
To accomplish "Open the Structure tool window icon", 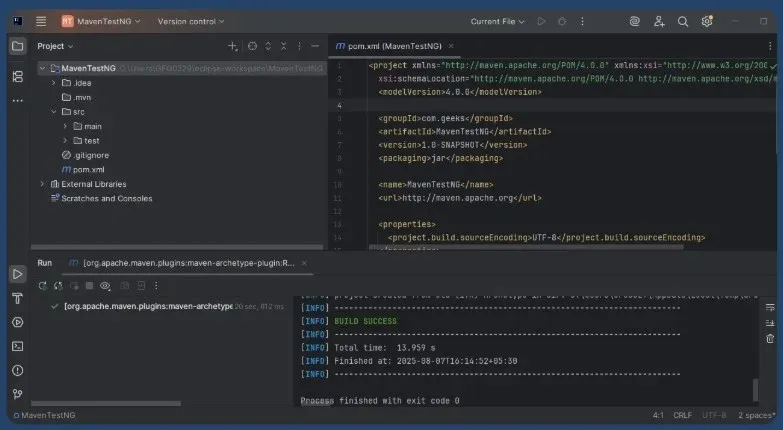I will point(17,76).
